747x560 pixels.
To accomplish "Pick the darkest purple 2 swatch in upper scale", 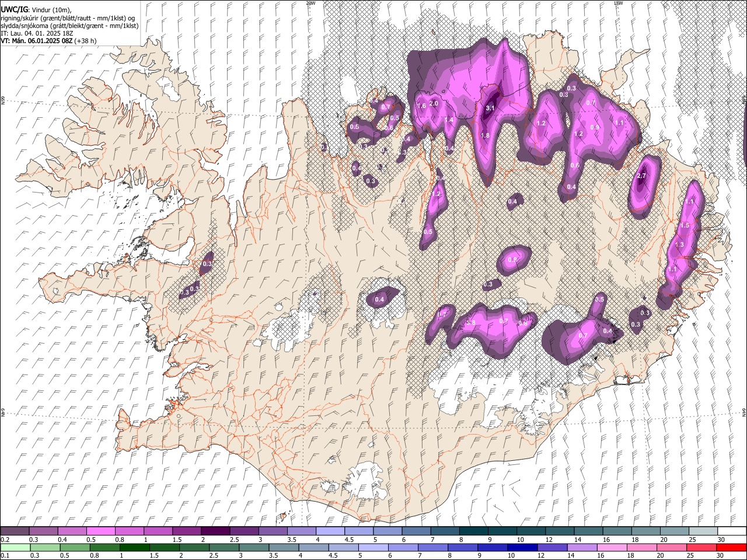I will click(215, 531).
